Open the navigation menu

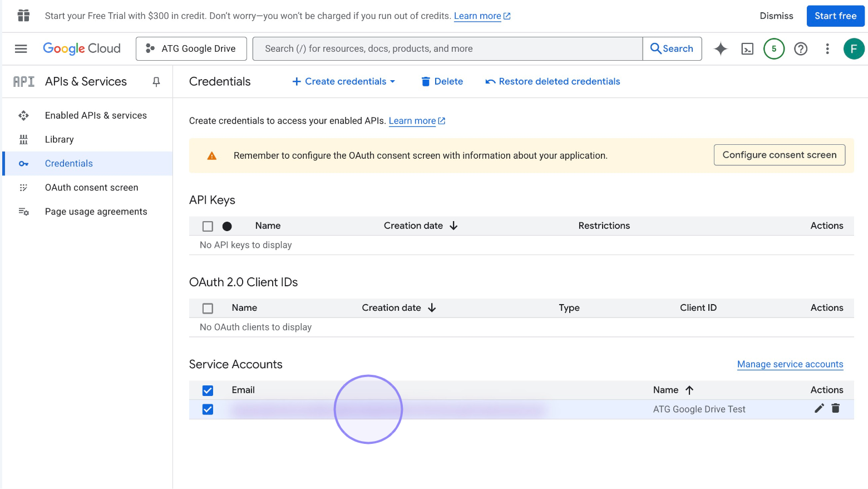[x=21, y=48]
